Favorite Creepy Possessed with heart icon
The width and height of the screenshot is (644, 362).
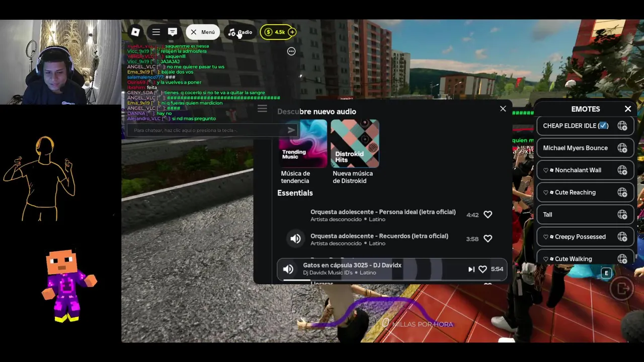546,237
